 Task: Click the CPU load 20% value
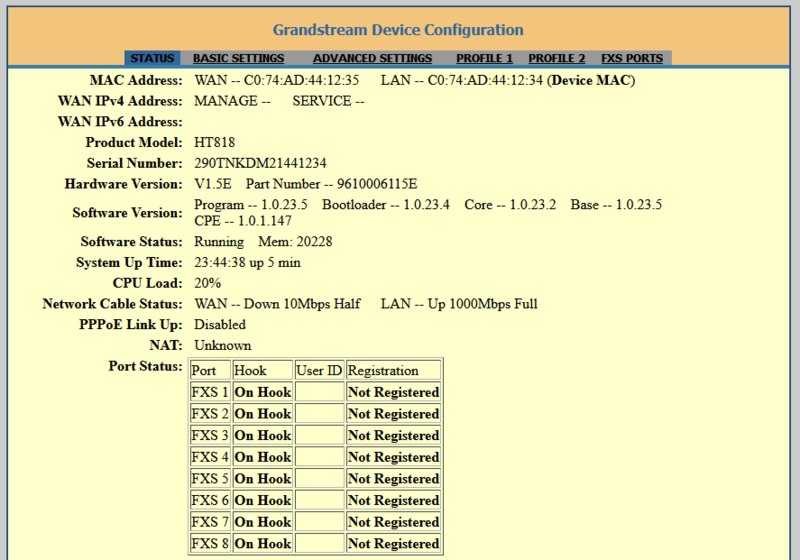tap(208, 283)
